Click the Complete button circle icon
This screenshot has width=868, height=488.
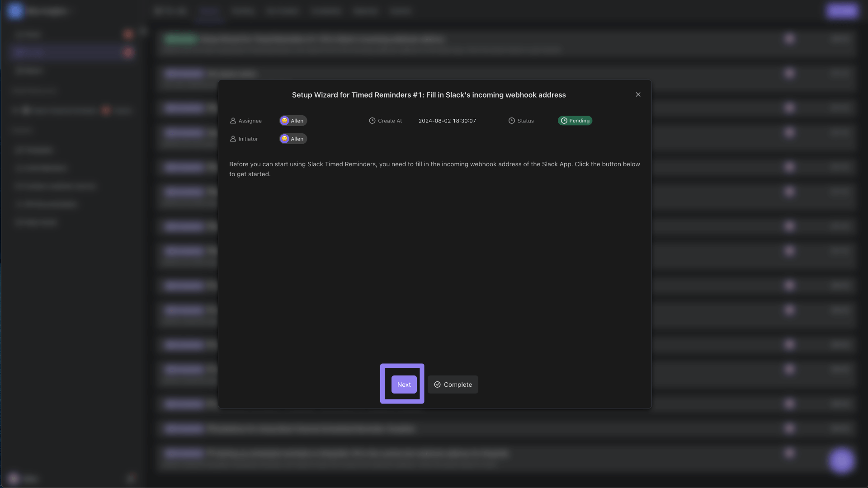[438, 385]
